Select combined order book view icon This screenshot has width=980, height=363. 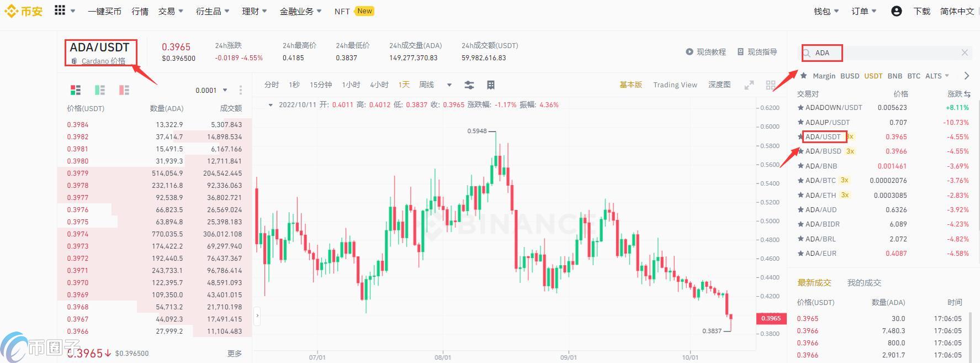click(x=76, y=90)
